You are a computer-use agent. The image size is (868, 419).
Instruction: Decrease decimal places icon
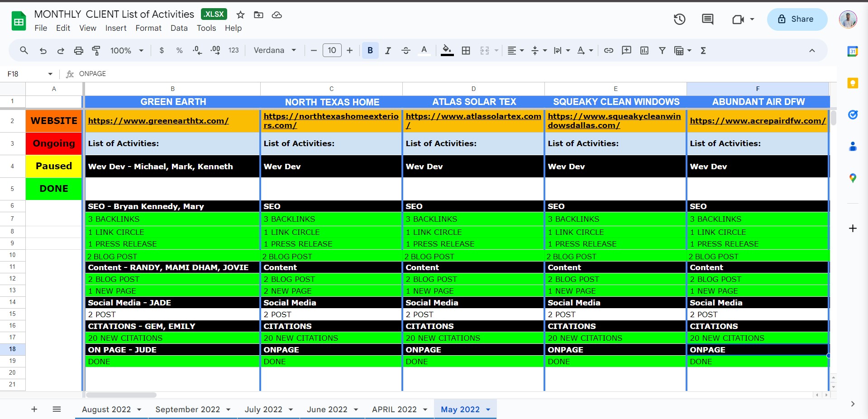(x=197, y=51)
